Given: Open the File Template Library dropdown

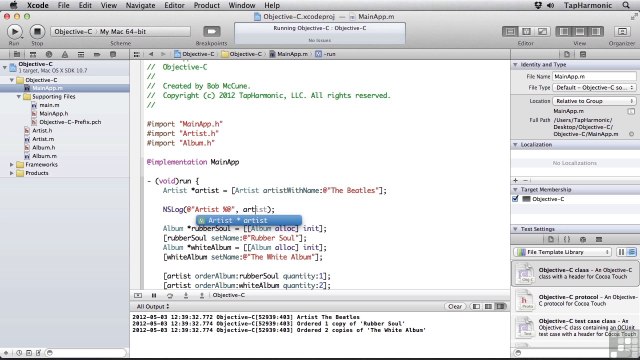Looking at the screenshot, I should tap(562, 252).
